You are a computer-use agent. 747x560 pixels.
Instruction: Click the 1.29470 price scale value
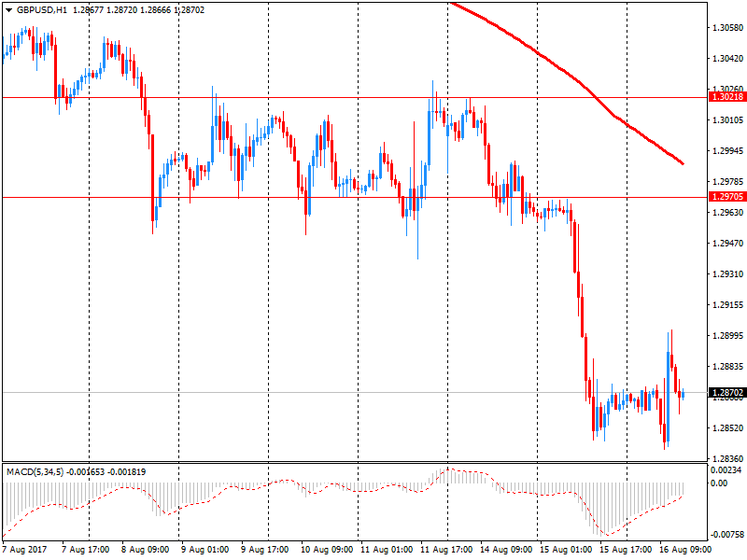coord(727,244)
